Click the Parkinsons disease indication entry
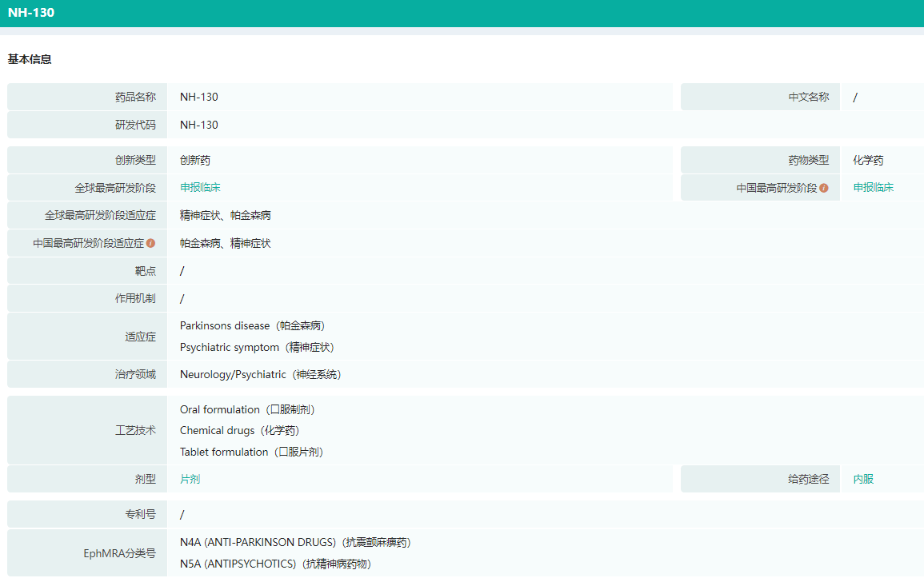924x582 pixels. click(252, 326)
